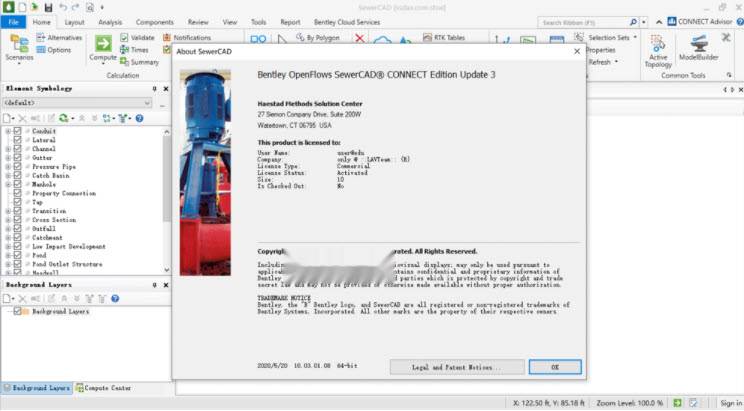
Task: Open RTK Tables
Action: [x=444, y=37]
